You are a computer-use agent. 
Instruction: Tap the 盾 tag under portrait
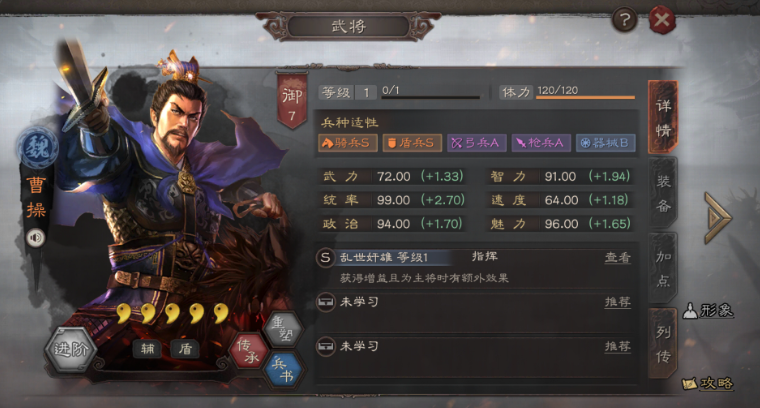(x=185, y=349)
